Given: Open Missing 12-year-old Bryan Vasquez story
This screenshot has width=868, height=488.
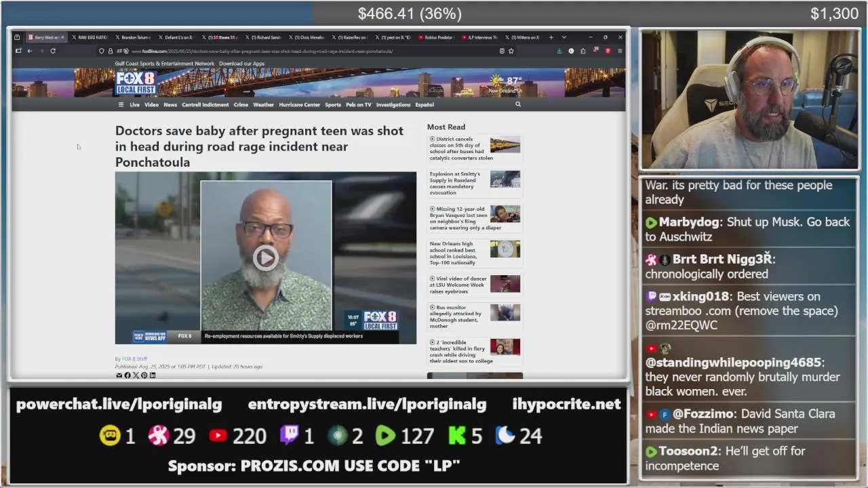Looking at the screenshot, I should pyautogui.click(x=465, y=218).
